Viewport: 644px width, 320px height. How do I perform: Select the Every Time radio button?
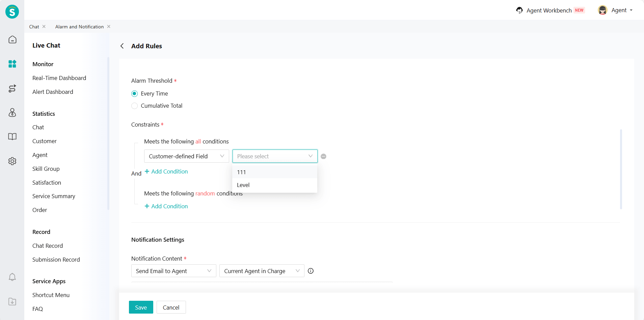[x=134, y=94]
